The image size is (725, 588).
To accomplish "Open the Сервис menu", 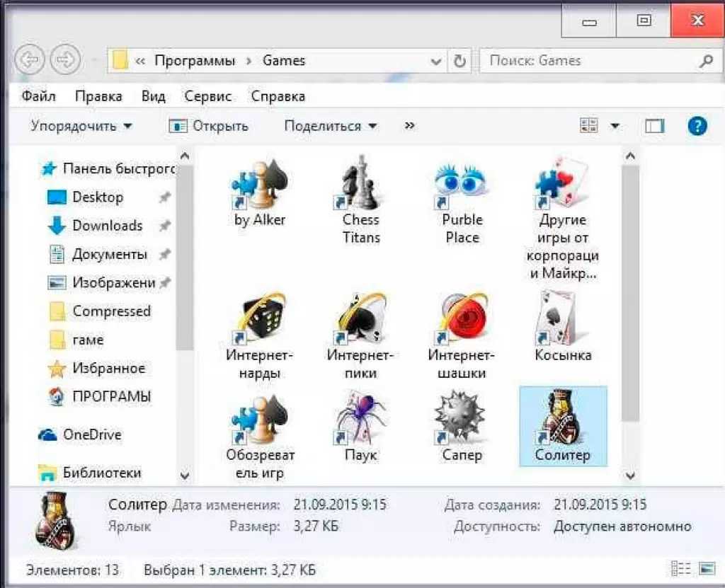I will (x=207, y=96).
